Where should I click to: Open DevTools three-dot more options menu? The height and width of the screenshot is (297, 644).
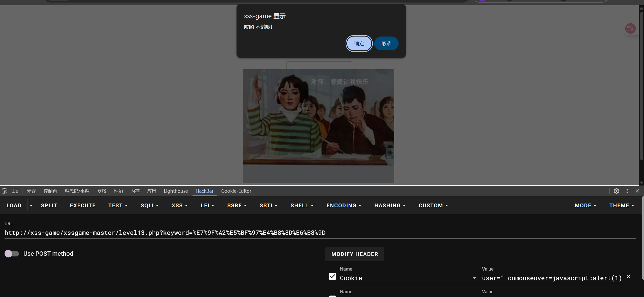point(627,191)
